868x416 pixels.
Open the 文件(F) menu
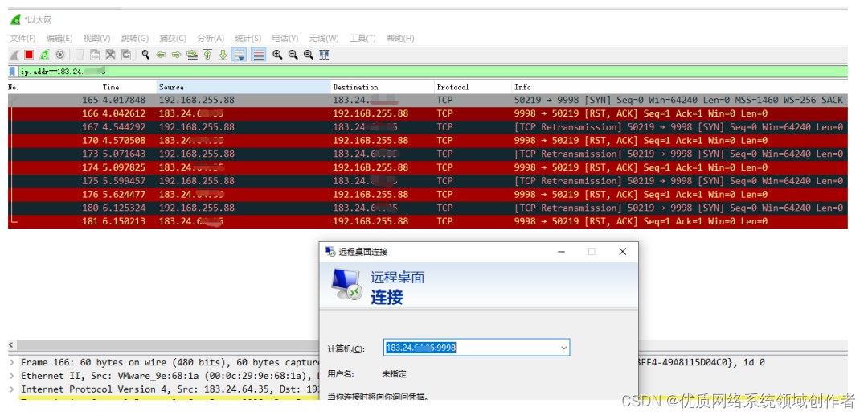click(23, 39)
